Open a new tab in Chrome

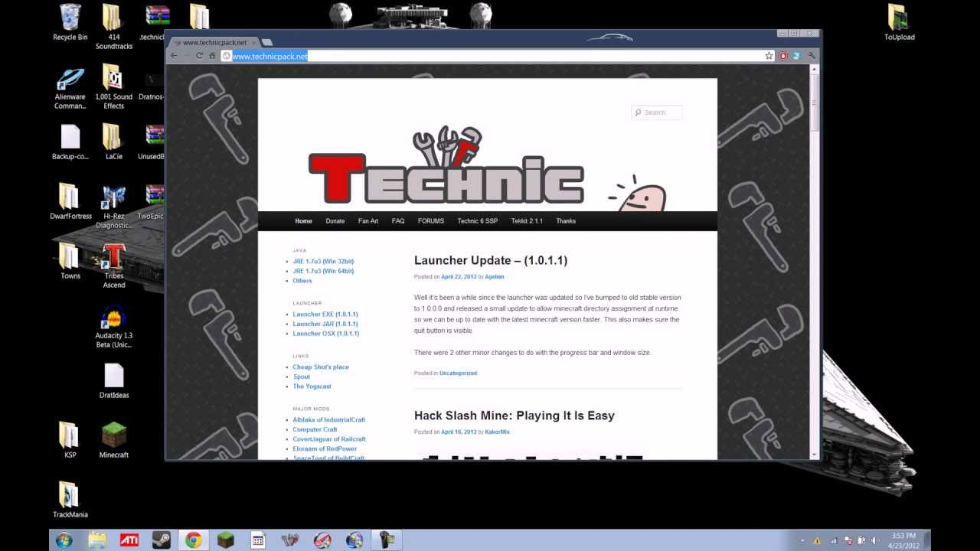266,42
